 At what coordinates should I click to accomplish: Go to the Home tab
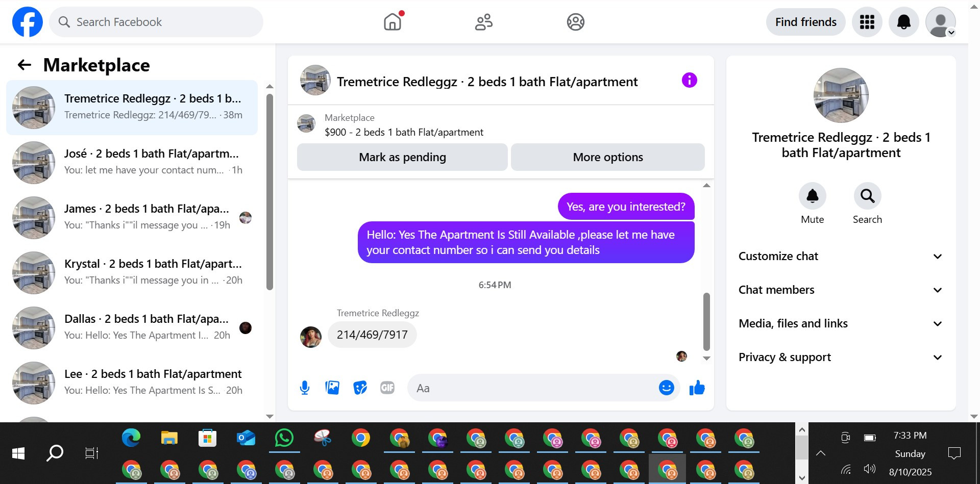393,22
